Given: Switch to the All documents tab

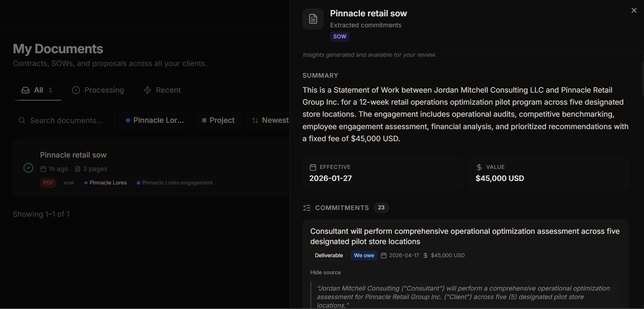Looking at the screenshot, I should [x=37, y=90].
